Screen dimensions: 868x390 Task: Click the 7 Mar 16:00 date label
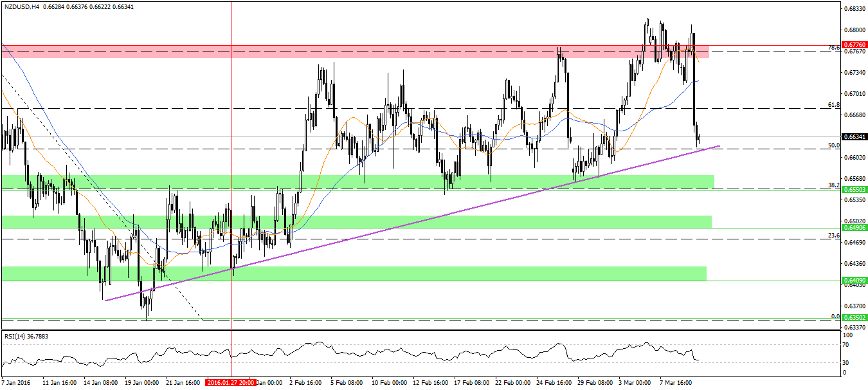point(674,382)
